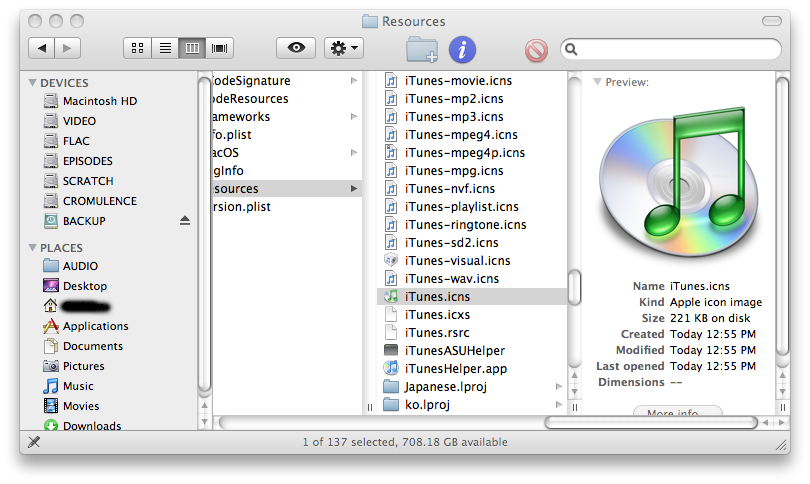Open Quick Look with the eye button
This screenshot has height=484, width=810.
296,48
